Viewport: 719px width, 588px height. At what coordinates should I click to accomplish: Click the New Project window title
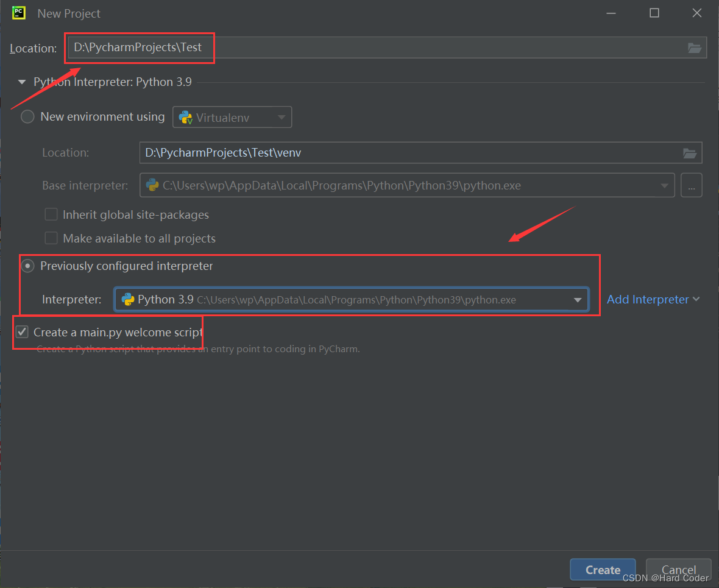pyautogui.click(x=69, y=14)
